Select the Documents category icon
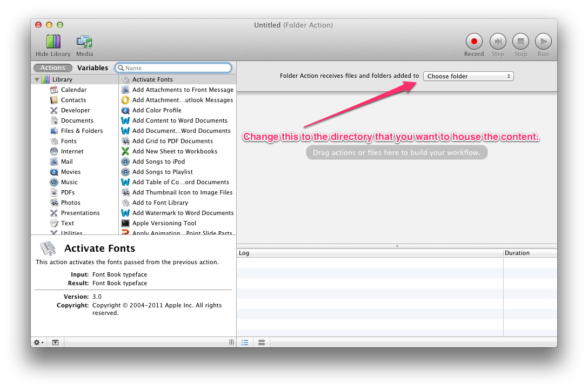This screenshot has width=588, height=390. point(54,120)
